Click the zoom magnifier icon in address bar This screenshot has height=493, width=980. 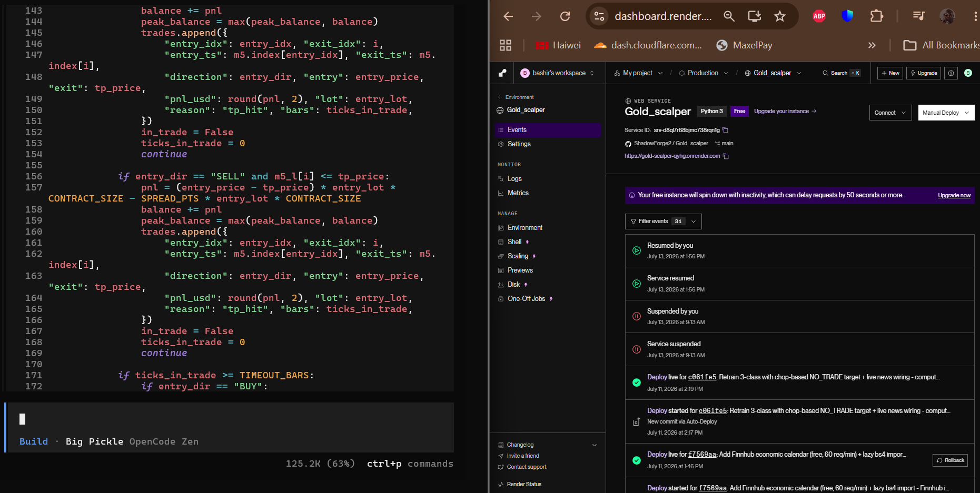click(729, 16)
